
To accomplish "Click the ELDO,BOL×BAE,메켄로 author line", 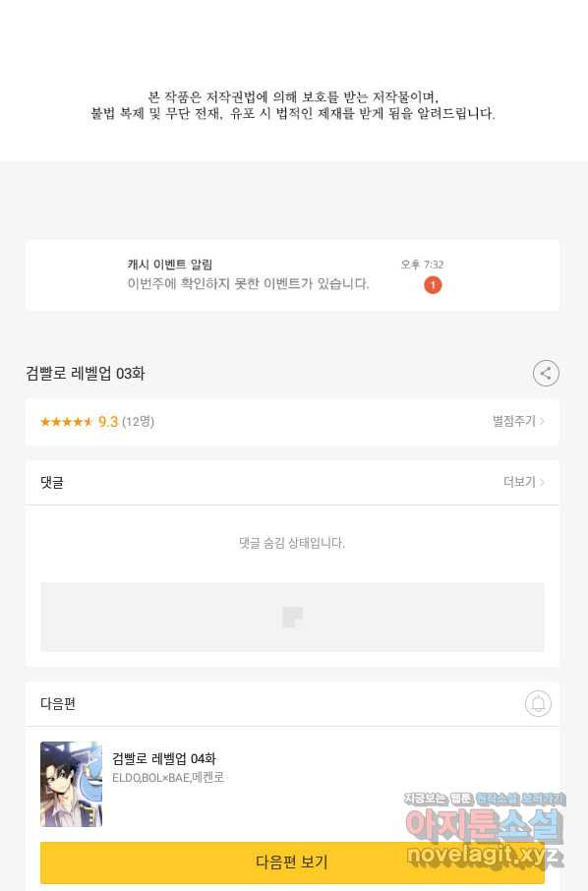I will click(x=167, y=777).
